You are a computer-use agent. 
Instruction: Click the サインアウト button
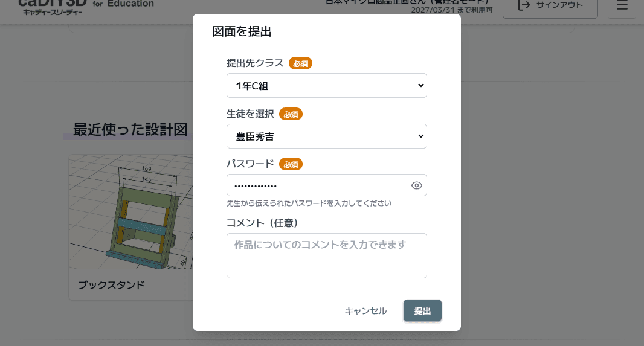[x=550, y=6]
